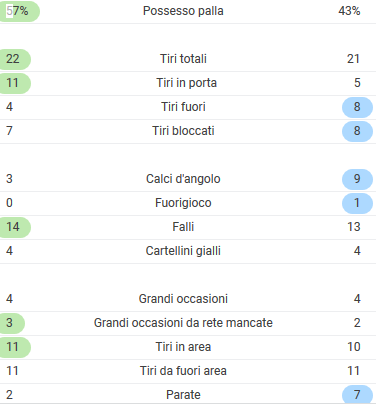Select the Possesso palla label
This screenshot has height=412, width=376.
(183, 11)
